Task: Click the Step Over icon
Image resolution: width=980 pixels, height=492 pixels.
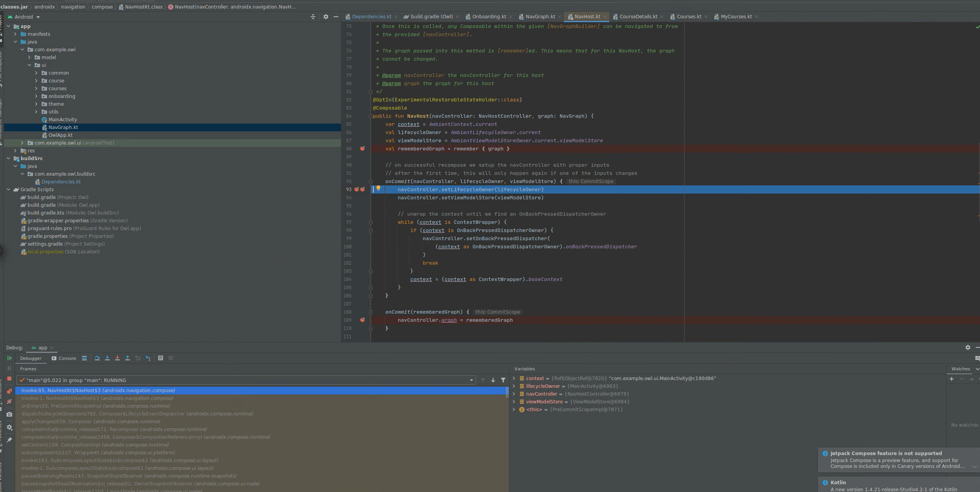Action: pyautogui.click(x=97, y=358)
